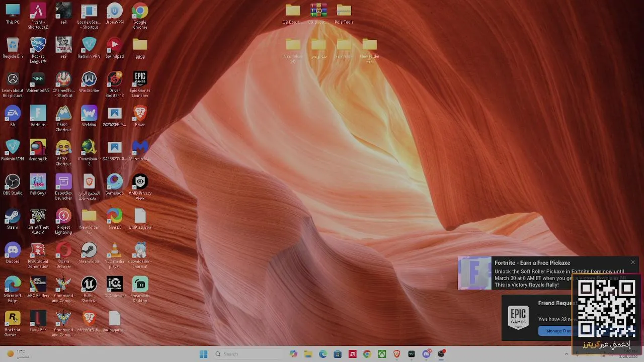Viewport: 644px width, 362px height.
Task: Open Xbox app from taskbar
Action: [x=382, y=354]
